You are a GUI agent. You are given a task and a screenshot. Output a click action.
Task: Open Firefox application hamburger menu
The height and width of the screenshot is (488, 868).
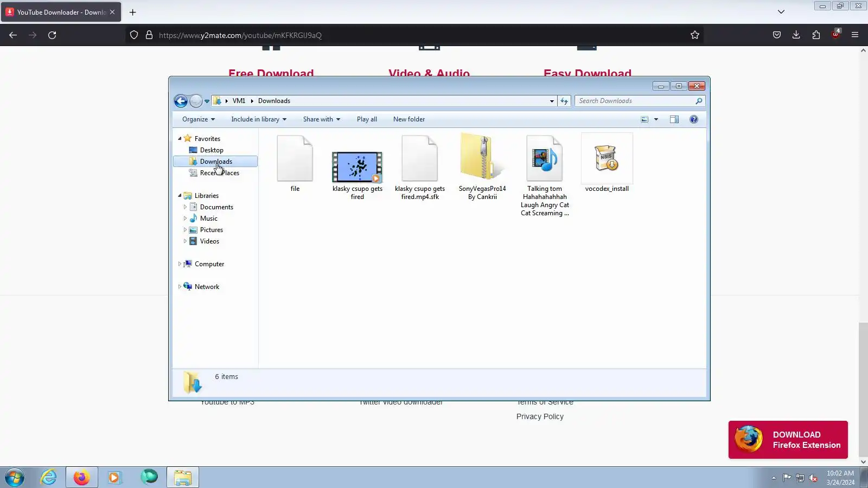coord(855,35)
